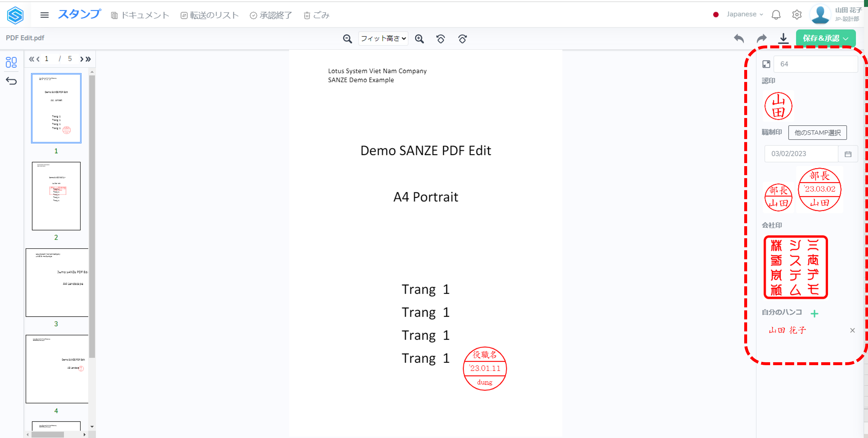Open calendar picker for stamp date

[x=848, y=154]
